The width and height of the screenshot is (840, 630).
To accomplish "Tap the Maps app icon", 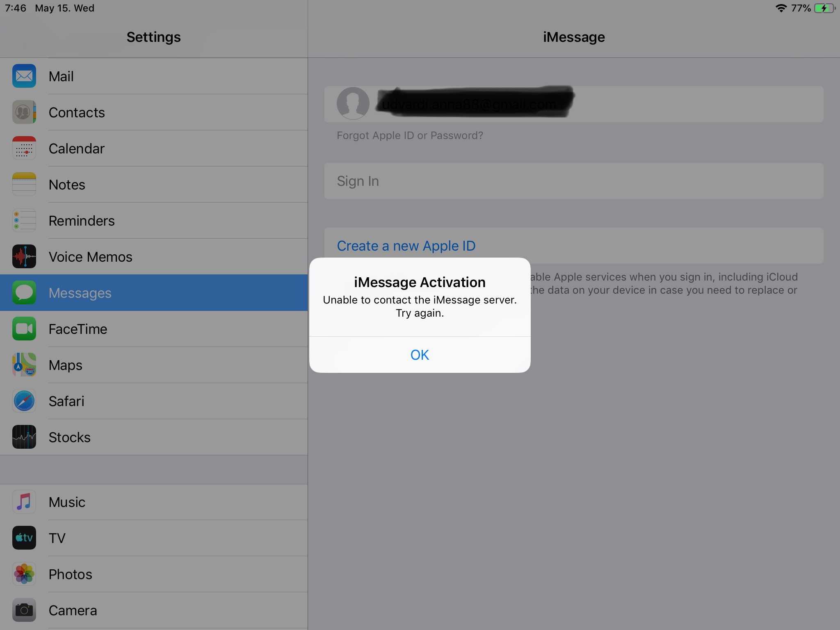I will tap(24, 365).
